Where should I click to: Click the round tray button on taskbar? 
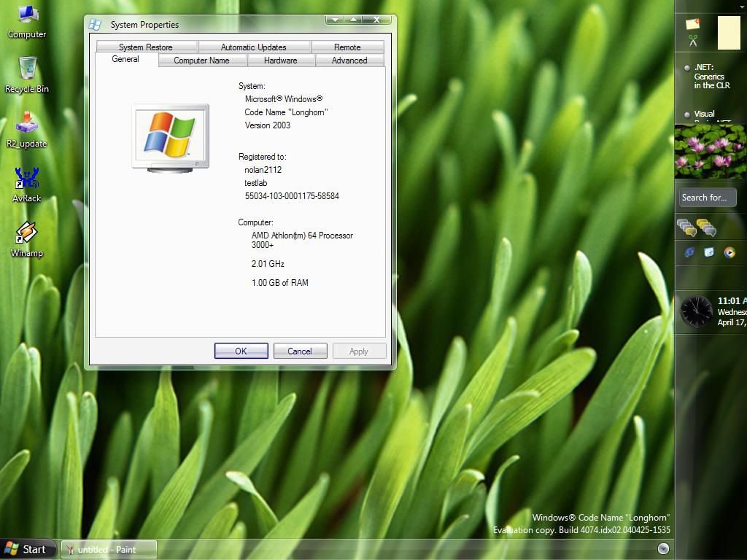point(663,548)
